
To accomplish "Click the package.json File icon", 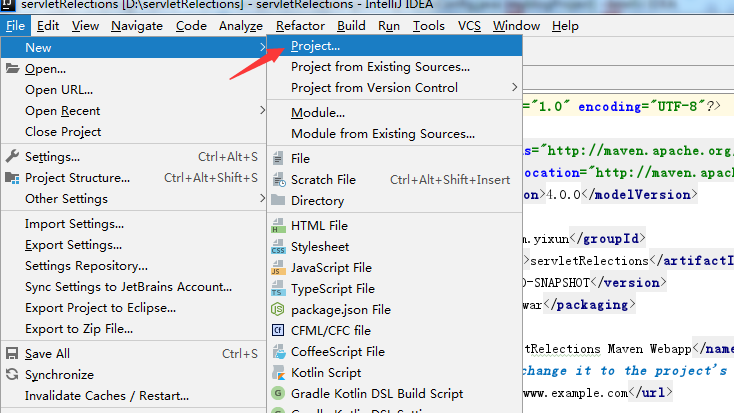I will (278, 310).
